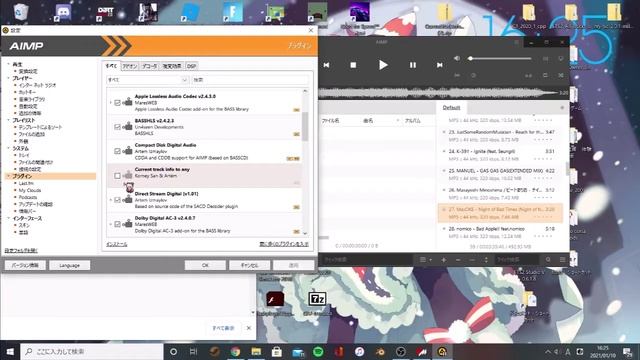The height and width of the screenshot is (360, 640).
Task: Click the OK button in settings
Action: 205,265
